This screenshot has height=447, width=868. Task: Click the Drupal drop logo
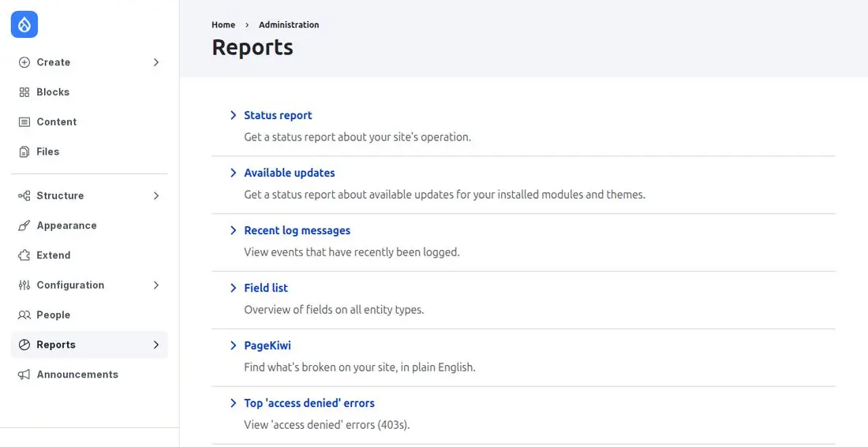[24, 24]
